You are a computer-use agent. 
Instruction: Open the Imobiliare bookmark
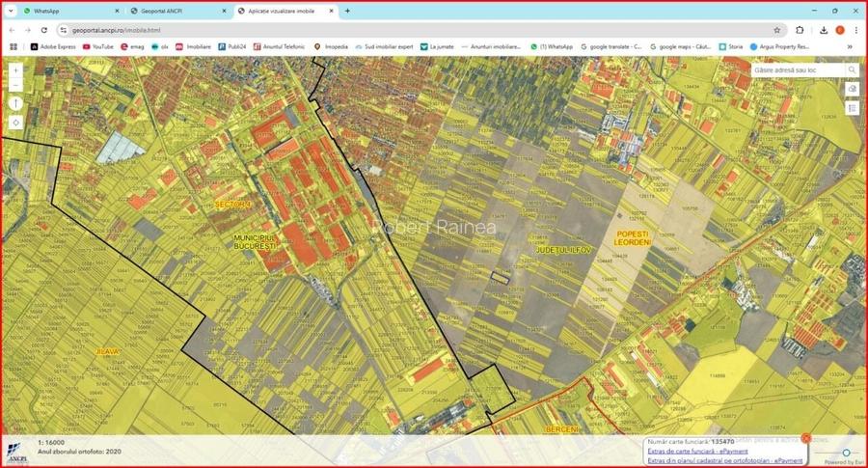click(x=193, y=47)
